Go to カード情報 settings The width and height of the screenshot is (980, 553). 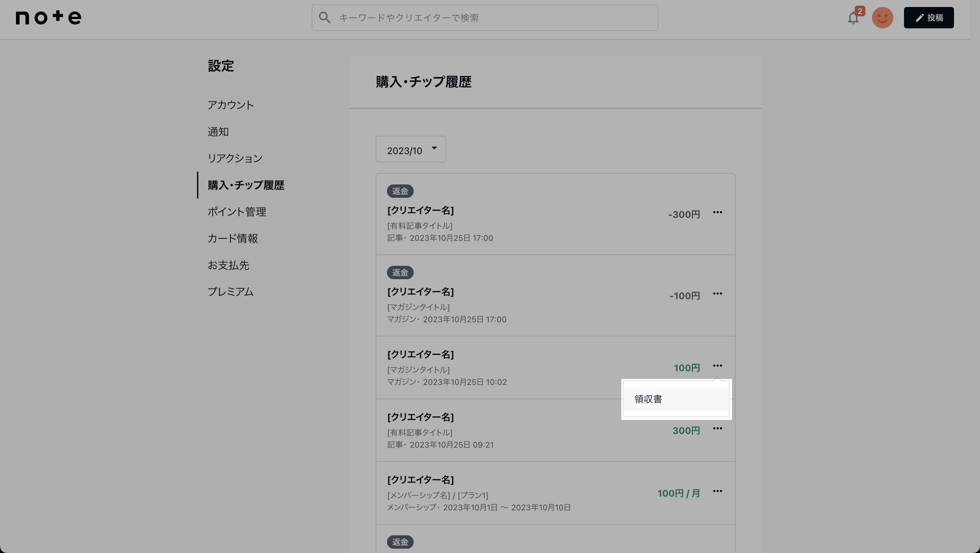point(232,238)
